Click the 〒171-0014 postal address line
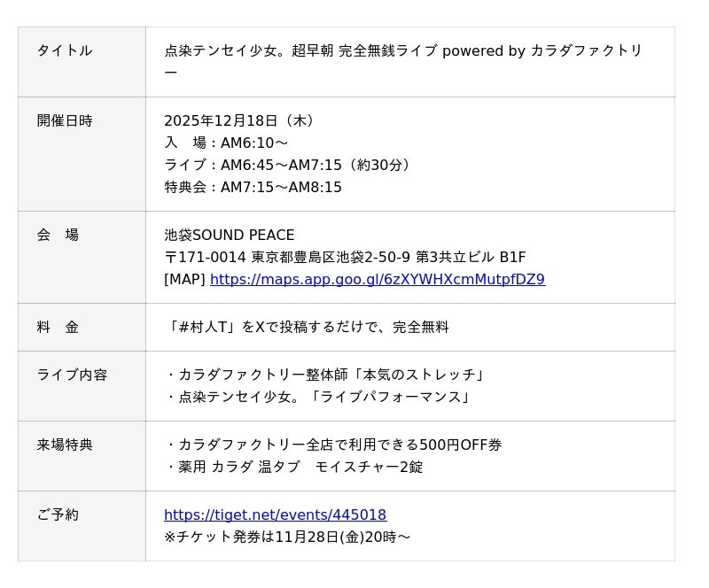Viewport: 709px width, 588px height. tap(344, 258)
